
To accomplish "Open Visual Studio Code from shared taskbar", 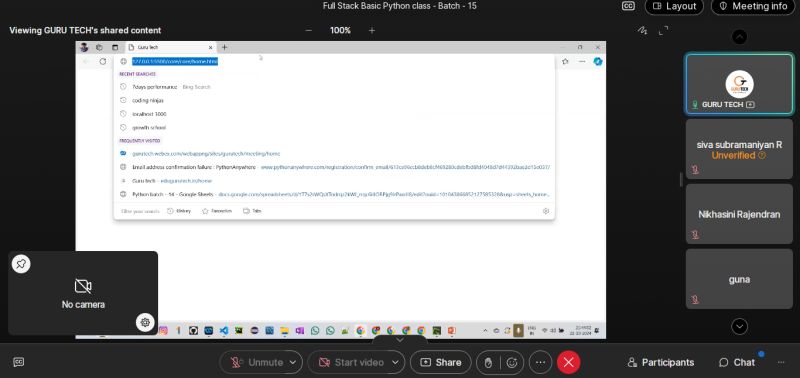I will 223,331.
